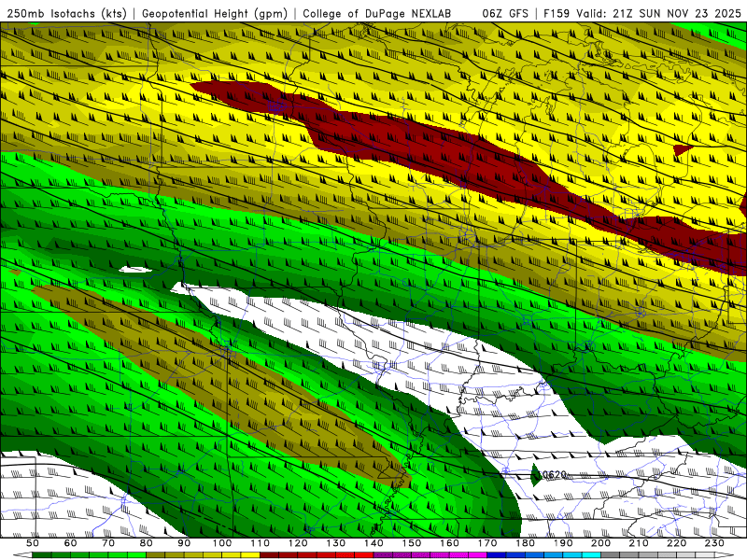Click the "250mb Isotachs (kts)" title text
Screen dimensions: 747x560
(67, 13)
